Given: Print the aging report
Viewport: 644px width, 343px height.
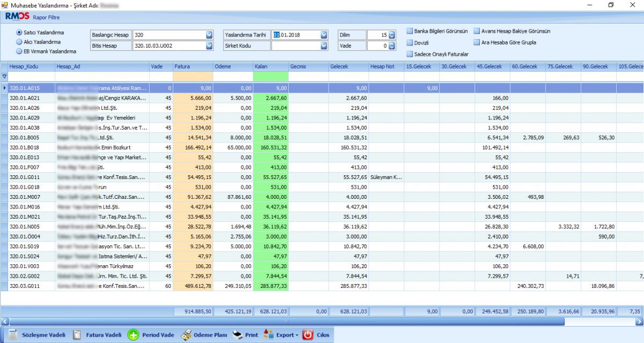Looking at the screenshot, I should coord(245,335).
